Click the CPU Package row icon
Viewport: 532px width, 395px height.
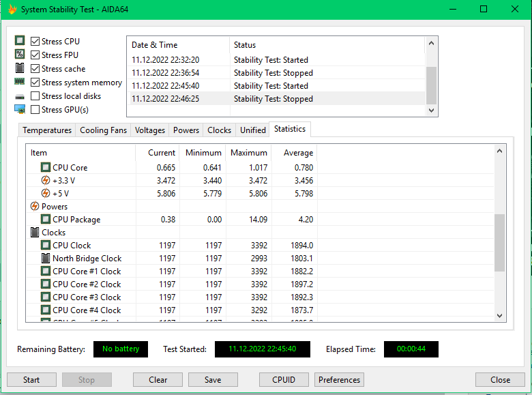click(46, 219)
